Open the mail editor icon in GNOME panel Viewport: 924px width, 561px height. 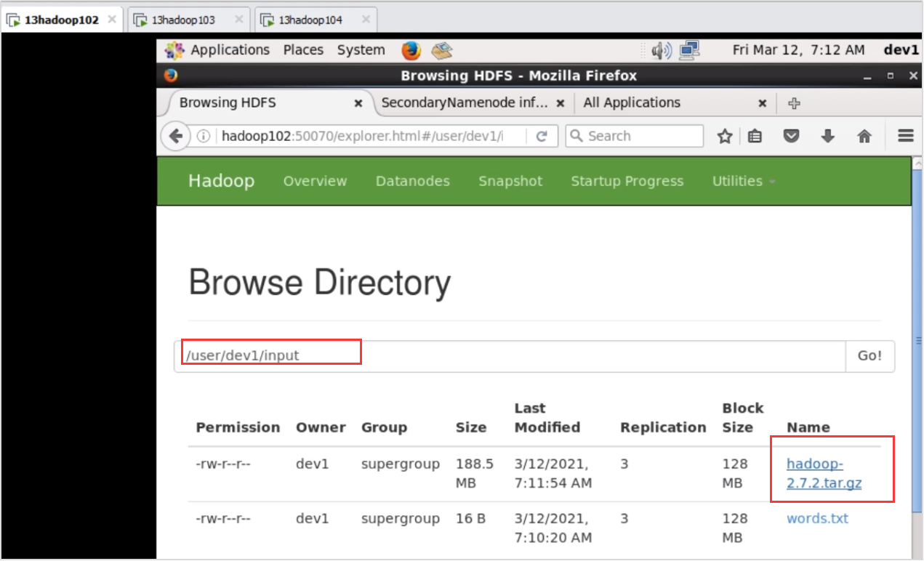442,50
